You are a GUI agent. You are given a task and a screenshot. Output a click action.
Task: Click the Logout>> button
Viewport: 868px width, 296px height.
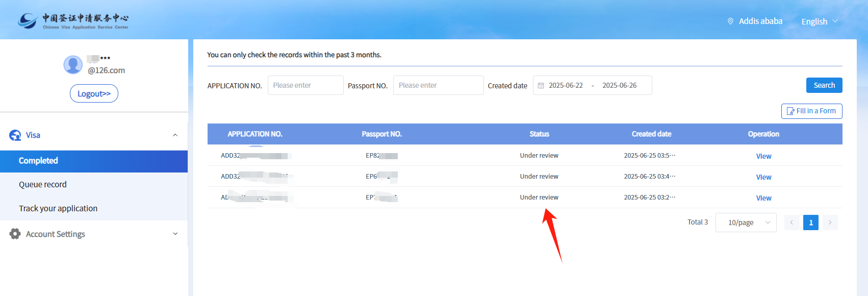click(94, 94)
